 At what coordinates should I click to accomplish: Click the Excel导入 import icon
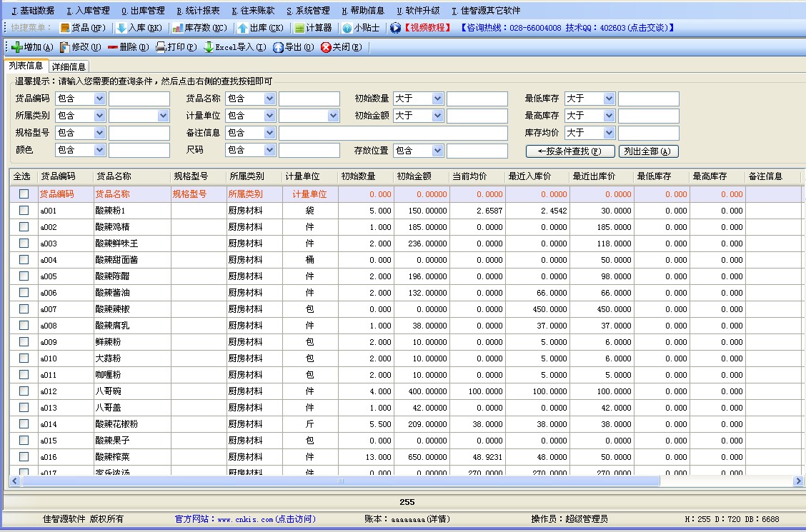tap(209, 47)
